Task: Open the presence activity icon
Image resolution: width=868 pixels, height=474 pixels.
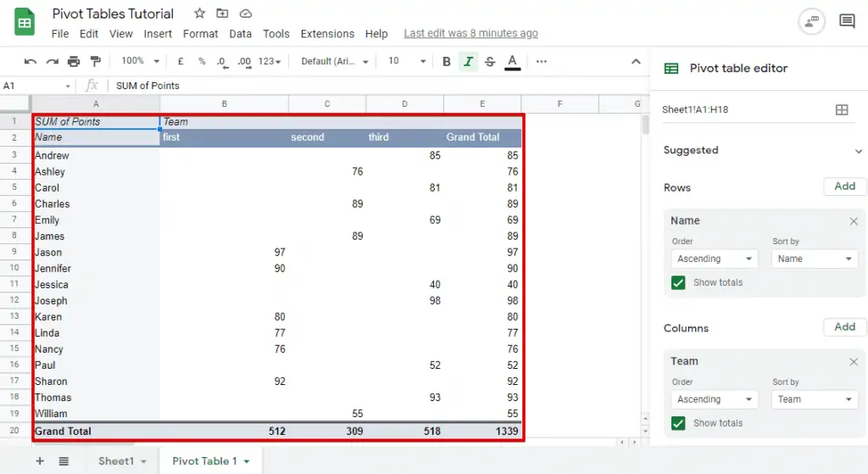Action: coord(811,21)
